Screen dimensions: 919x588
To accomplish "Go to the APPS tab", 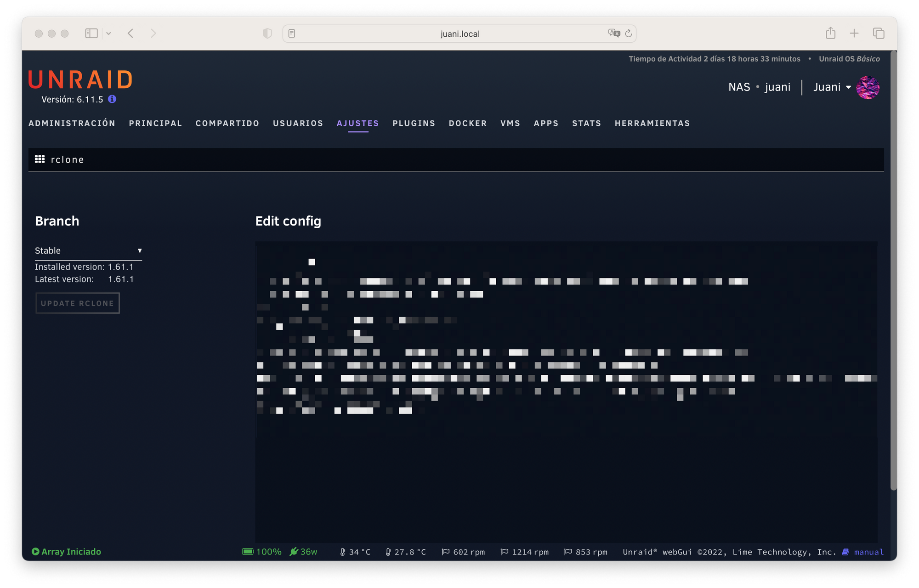I will (546, 123).
